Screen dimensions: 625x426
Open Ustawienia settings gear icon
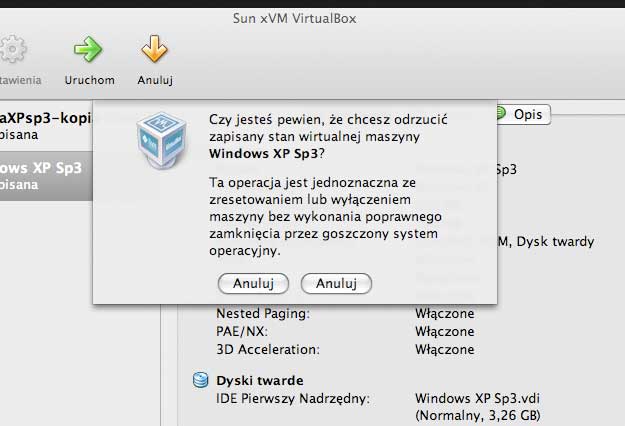tap(12, 48)
